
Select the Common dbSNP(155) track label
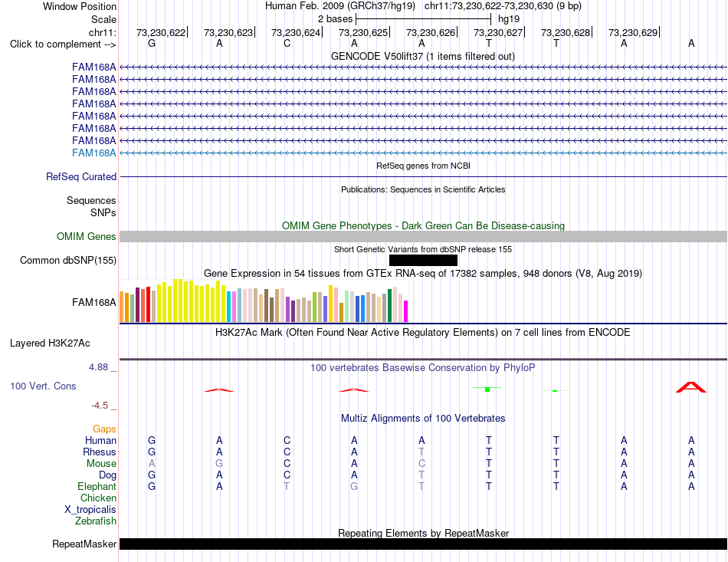(x=67, y=260)
